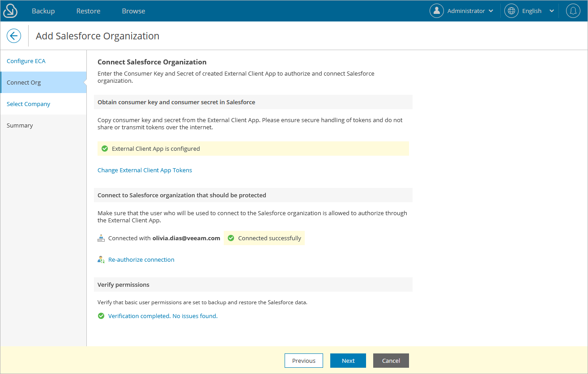
Task: Click the Veeam logo in the top bar
Action: 10,10
